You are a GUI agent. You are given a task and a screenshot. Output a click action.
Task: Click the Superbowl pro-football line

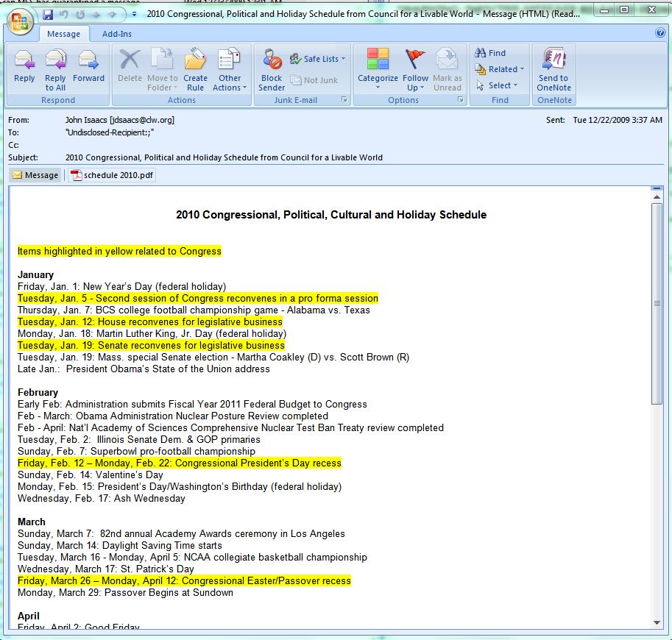pos(136,451)
